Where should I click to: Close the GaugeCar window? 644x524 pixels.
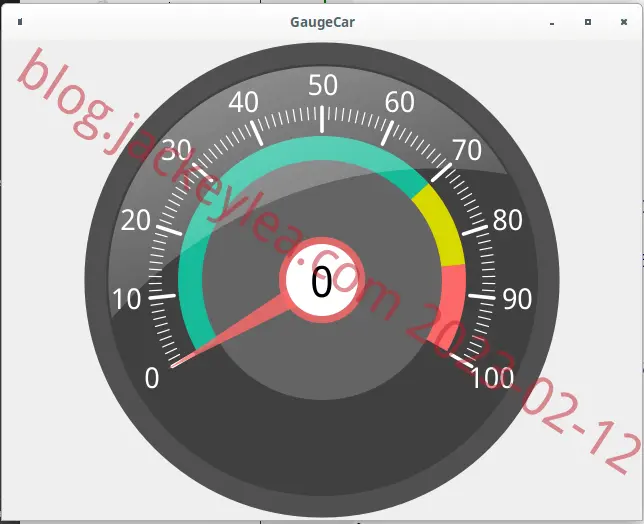623,22
